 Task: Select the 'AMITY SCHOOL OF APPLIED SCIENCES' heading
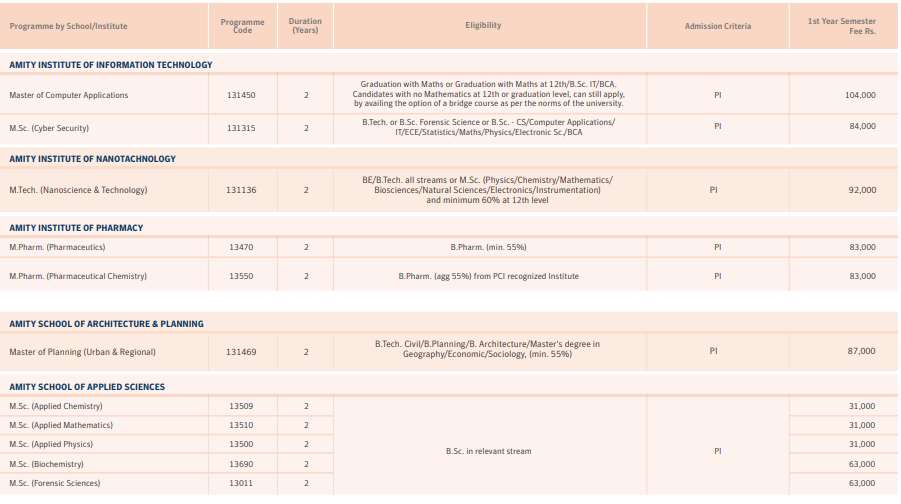click(87, 387)
